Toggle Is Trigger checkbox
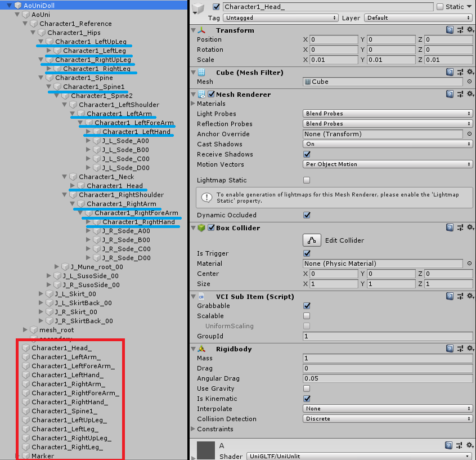The image size is (476, 460). pyautogui.click(x=307, y=253)
